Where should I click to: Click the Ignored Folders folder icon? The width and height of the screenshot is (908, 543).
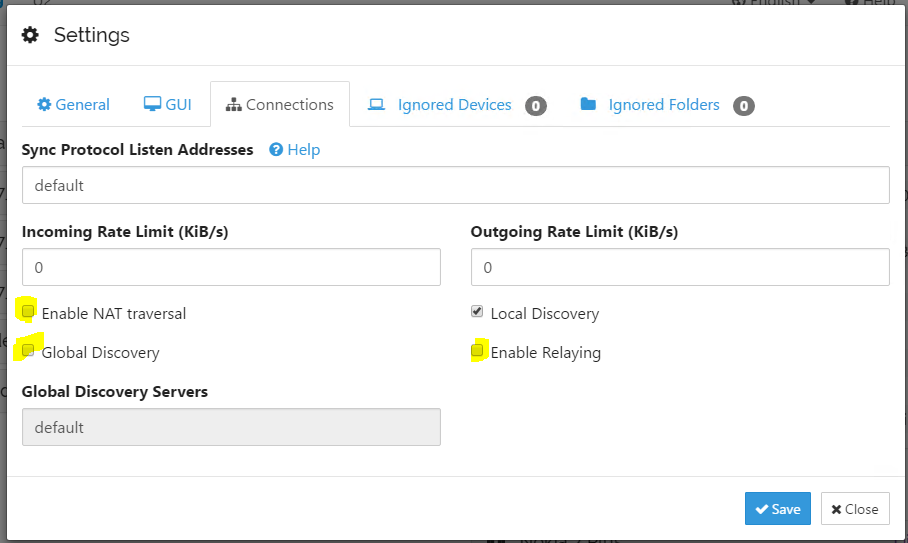588,105
